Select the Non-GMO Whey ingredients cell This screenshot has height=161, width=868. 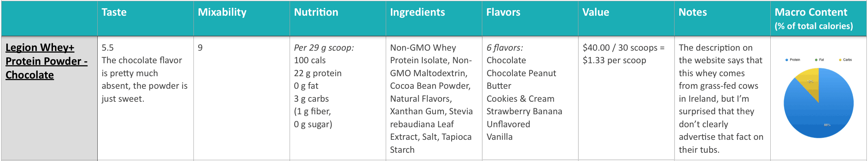click(x=434, y=98)
